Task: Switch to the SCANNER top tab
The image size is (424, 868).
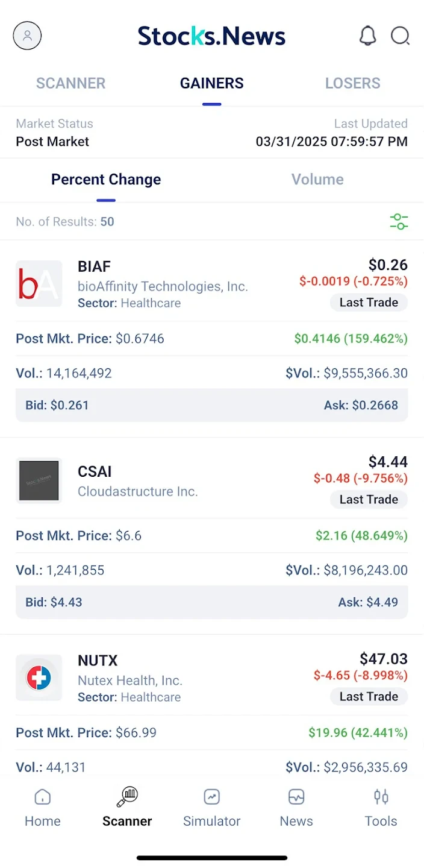Action: (x=70, y=83)
